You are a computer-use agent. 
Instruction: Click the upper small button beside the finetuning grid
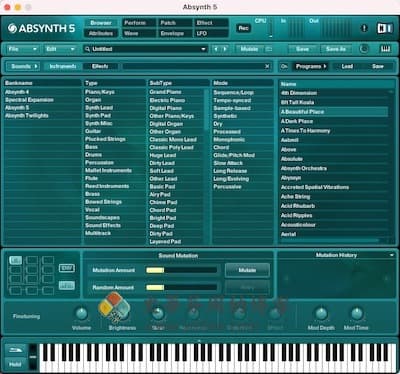coord(67,268)
